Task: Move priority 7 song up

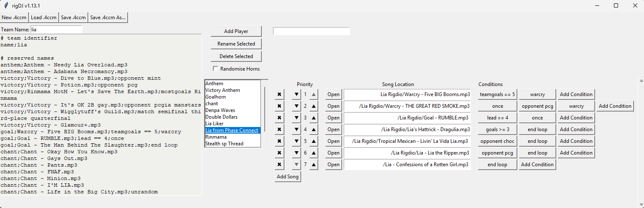Action: [x=314, y=165]
